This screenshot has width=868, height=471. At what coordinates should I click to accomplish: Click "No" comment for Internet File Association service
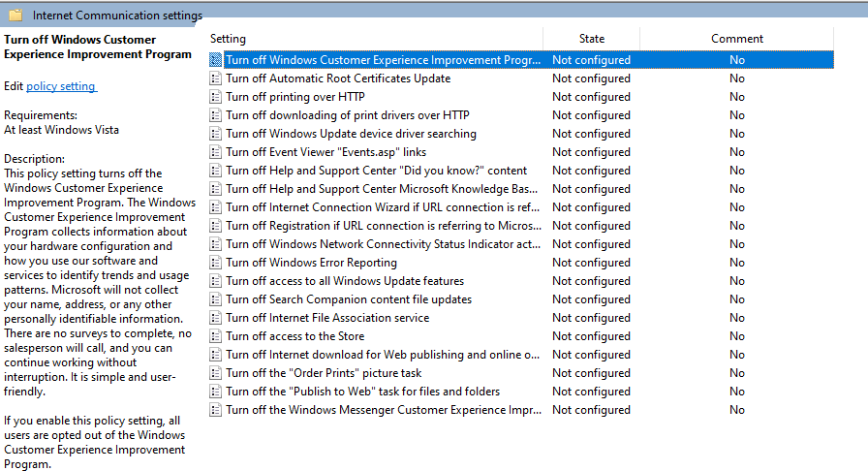737,318
